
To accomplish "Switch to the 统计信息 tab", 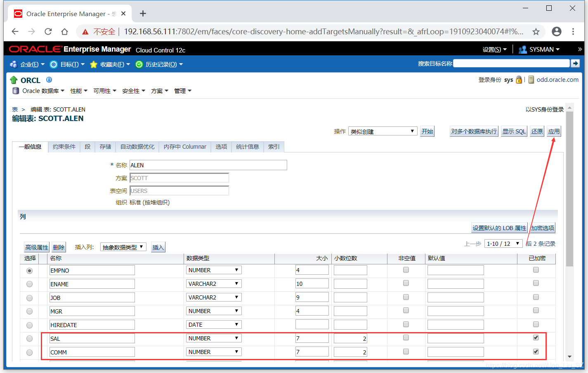I will click(248, 147).
